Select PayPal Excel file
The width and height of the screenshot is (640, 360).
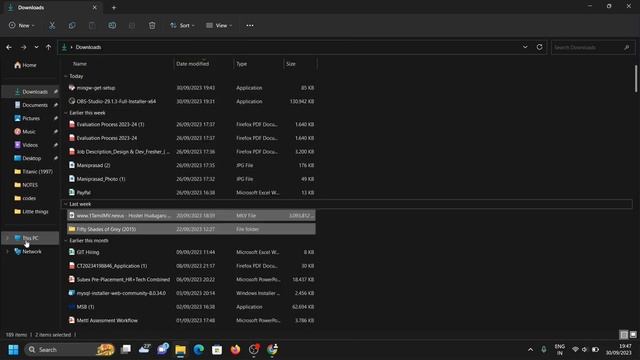click(191, 193)
